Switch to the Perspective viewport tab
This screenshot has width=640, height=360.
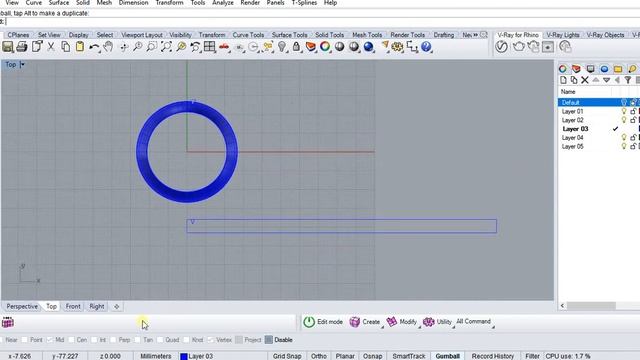pyautogui.click(x=22, y=307)
